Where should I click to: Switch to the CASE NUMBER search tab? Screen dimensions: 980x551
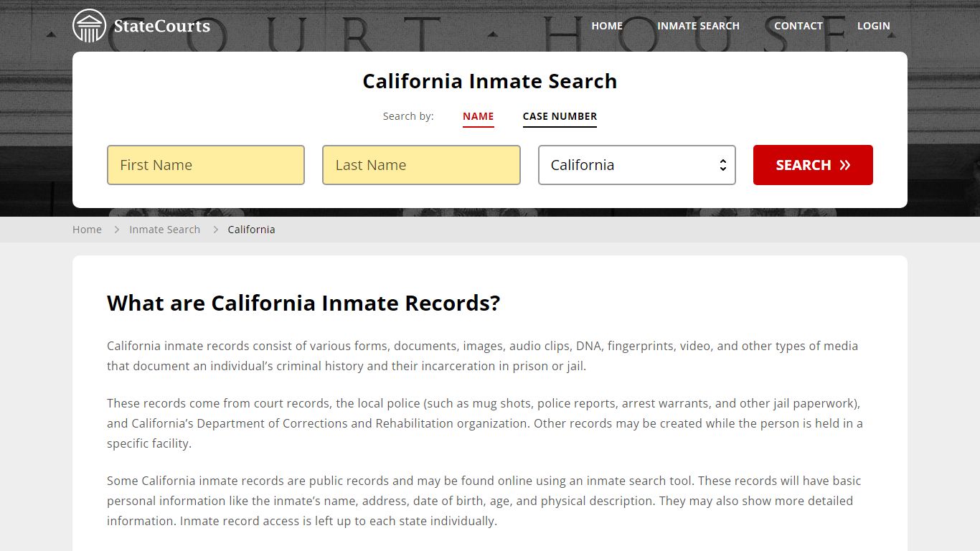(x=560, y=116)
